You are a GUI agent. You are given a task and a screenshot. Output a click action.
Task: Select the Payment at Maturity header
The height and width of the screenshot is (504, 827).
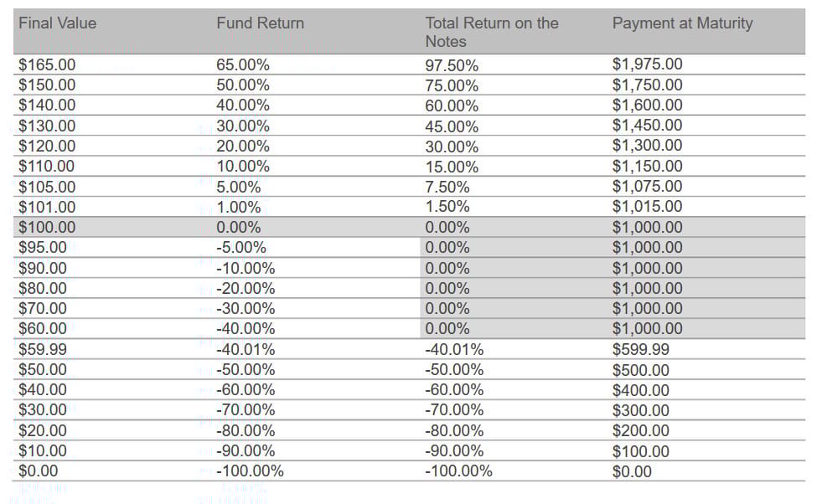682,23
